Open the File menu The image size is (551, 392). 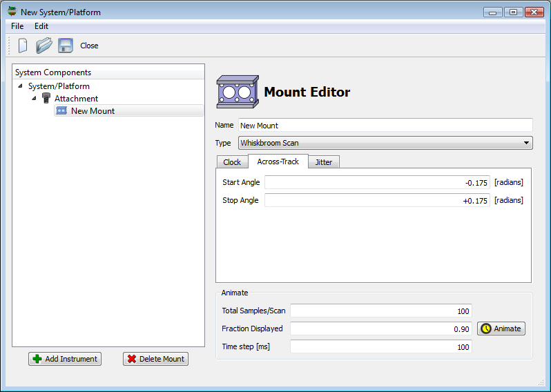(17, 26)
